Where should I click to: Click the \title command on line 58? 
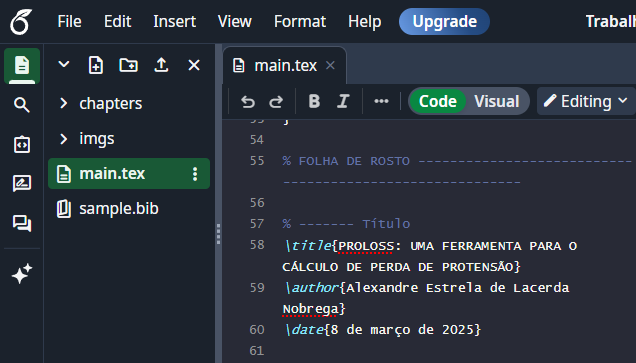(x=308, y=246)
